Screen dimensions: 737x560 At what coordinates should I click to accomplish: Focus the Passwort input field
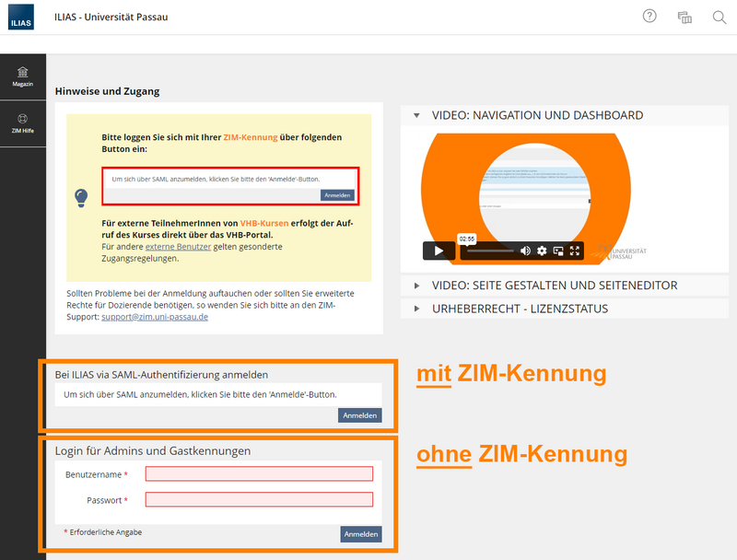pos(259,499)
